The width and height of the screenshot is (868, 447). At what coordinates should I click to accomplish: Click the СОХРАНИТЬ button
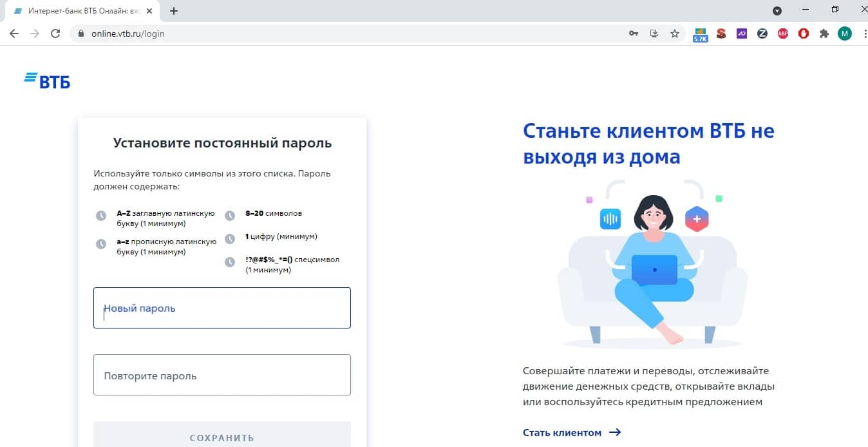click(x=222, y=437)
